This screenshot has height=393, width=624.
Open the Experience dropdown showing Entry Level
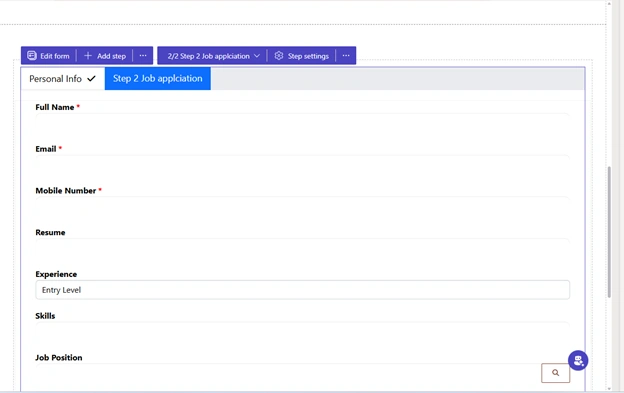pyautogui.click(x=302, y=290)
